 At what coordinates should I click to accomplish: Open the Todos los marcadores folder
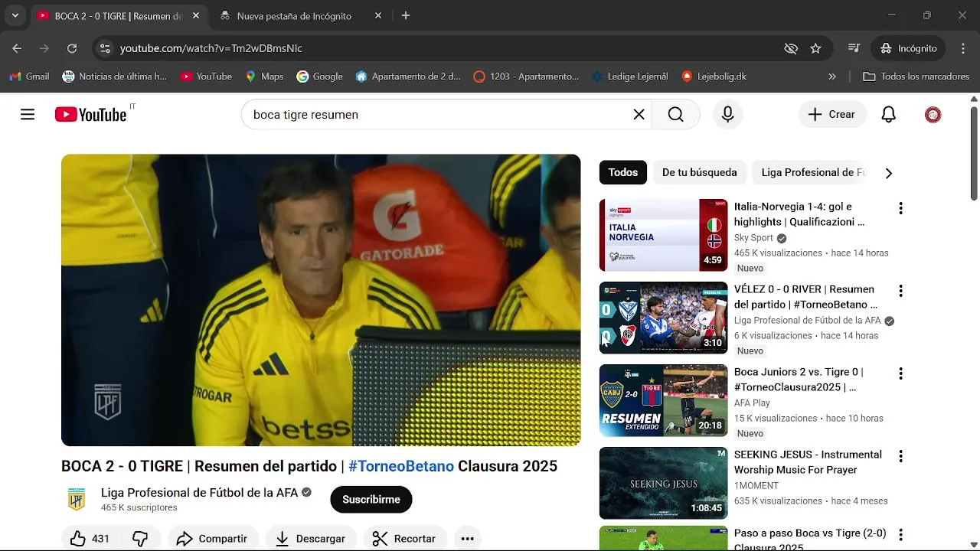pyautogui.click(x=916, y=77)
